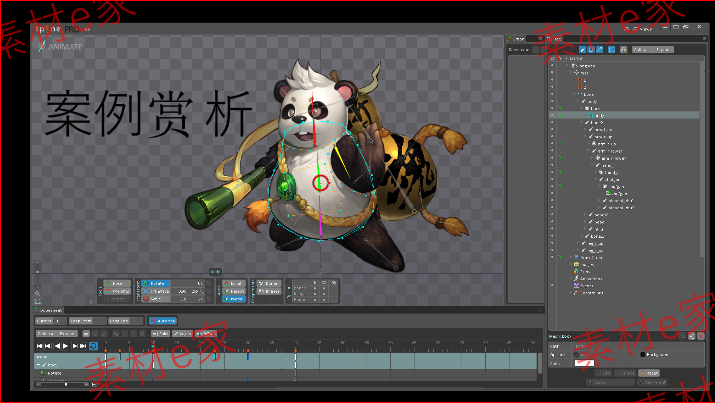This screenshot has height=403, width=715.
Task: Click the white color swatch in the properties
Action: click(x=584, y=363)
